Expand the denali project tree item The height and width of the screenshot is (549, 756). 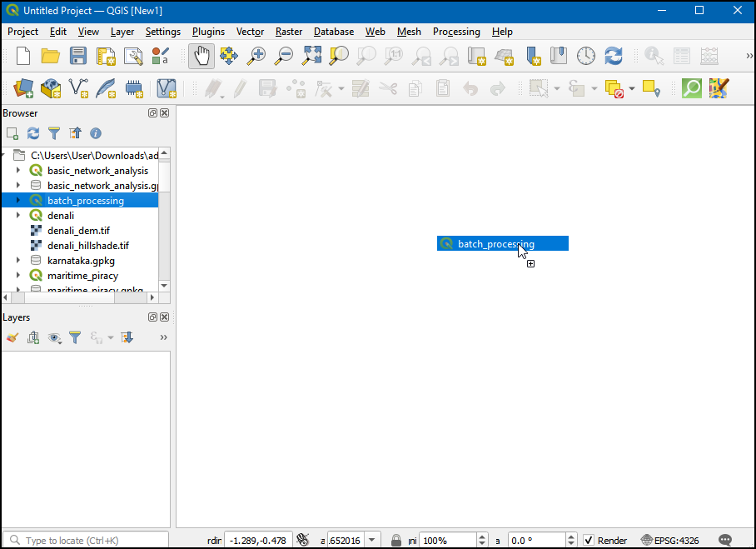18,215
